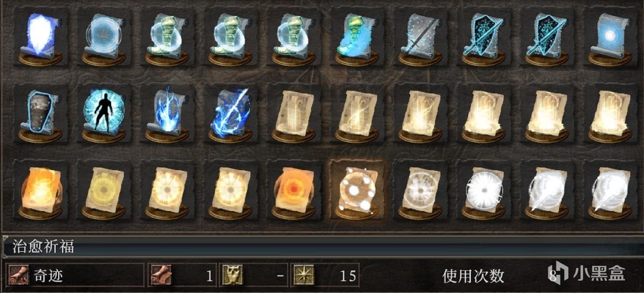Click the 使用次数 uses label

click(x=473, y=276)
